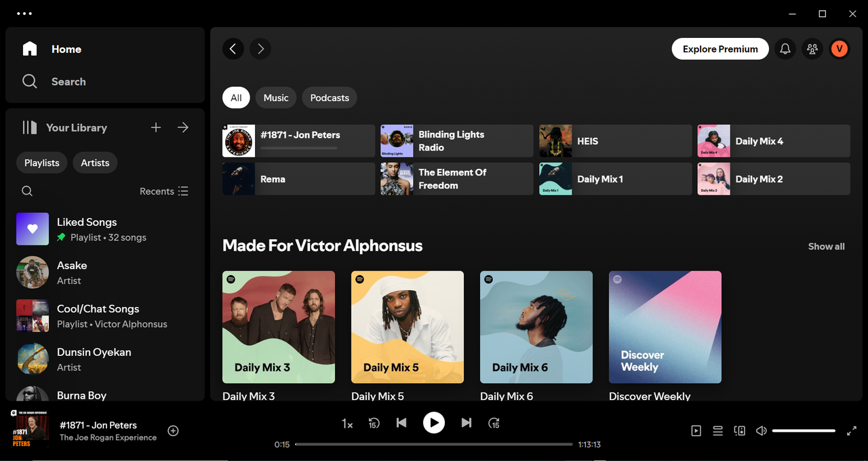Screen dimensions: 868x461
Task: Collapse Your Library panel
Action: click(65, 127)
